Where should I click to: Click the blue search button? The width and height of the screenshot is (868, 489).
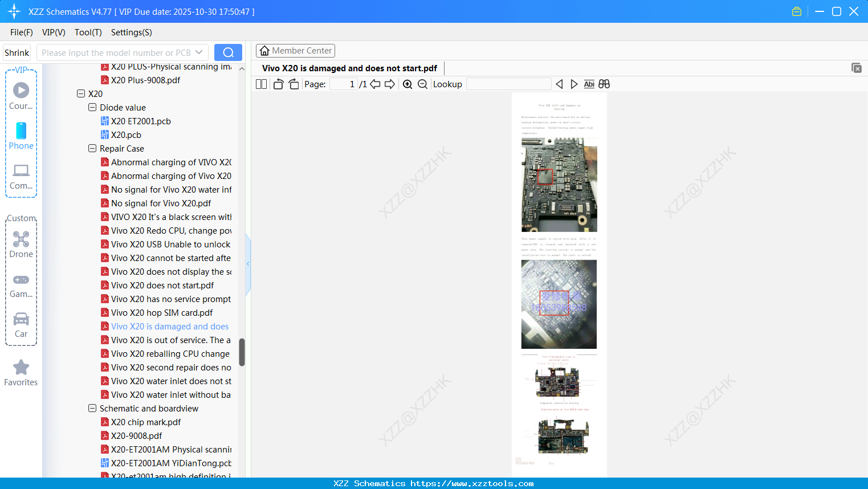pyautogui.click(x=228, y=52)
